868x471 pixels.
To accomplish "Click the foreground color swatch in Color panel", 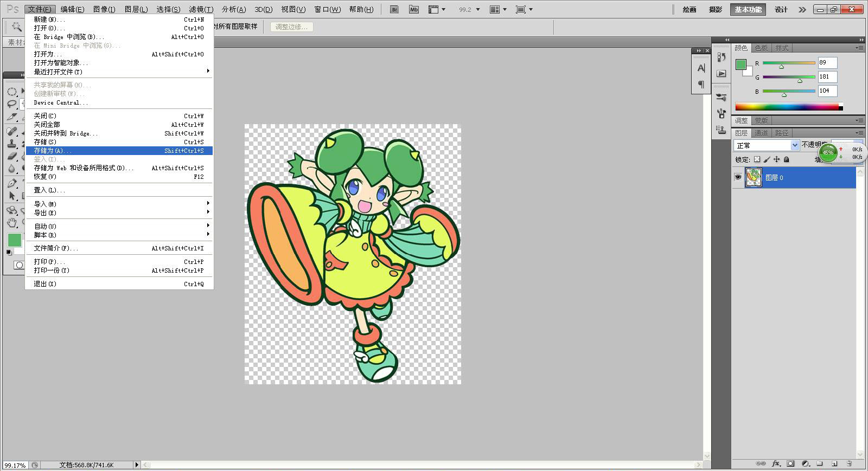I will 741,64.
